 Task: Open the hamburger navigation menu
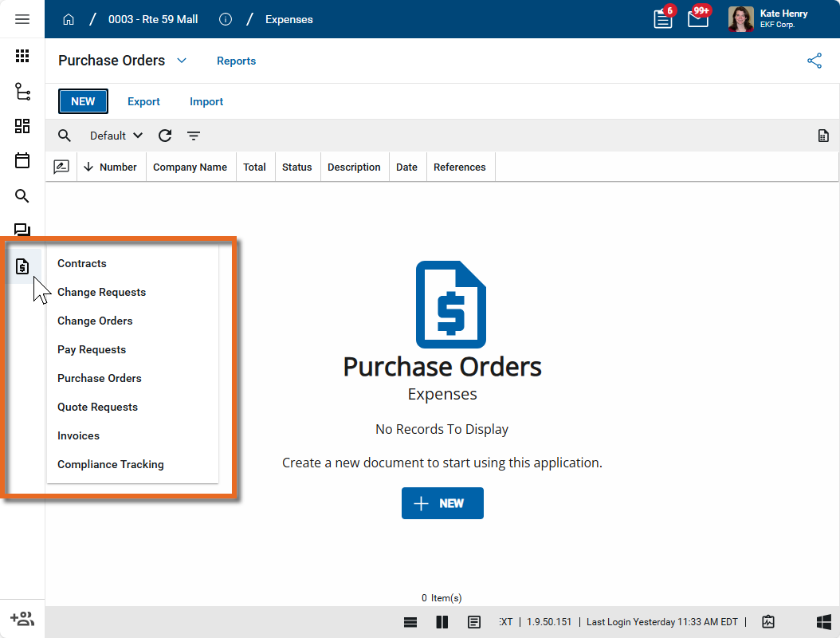(x=22, y=19)
